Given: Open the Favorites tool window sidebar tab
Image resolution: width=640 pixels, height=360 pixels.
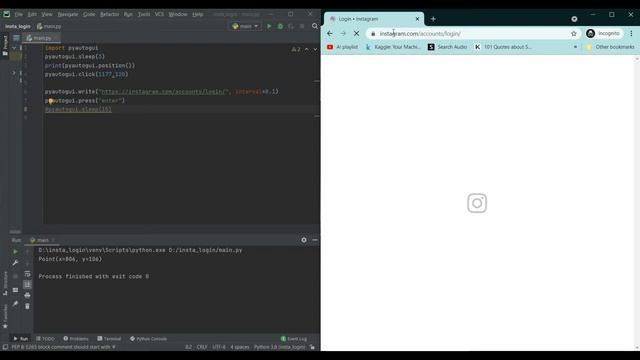Looking at the screenshot, I should 5,316.
